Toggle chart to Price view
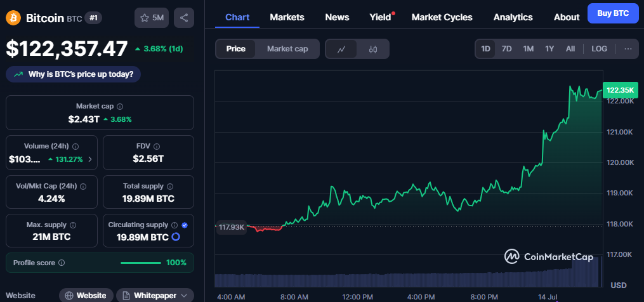Image resolution: width=644 pixels, height=302 pixels. coord(236,49)
